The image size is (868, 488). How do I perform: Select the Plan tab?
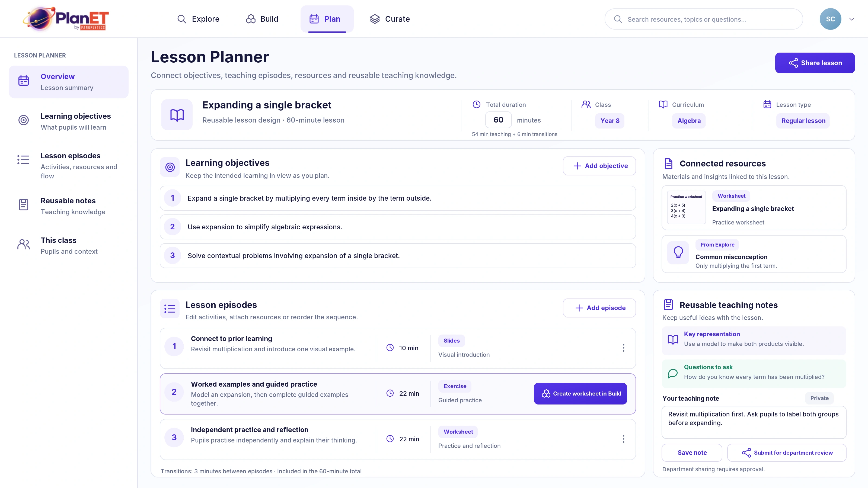pyautogui.click(x=327, y=19)
